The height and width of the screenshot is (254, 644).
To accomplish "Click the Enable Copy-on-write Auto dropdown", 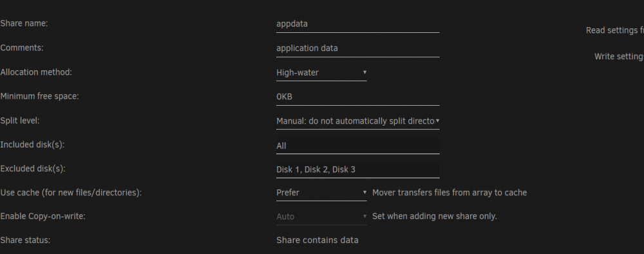I will pos(321,217).
